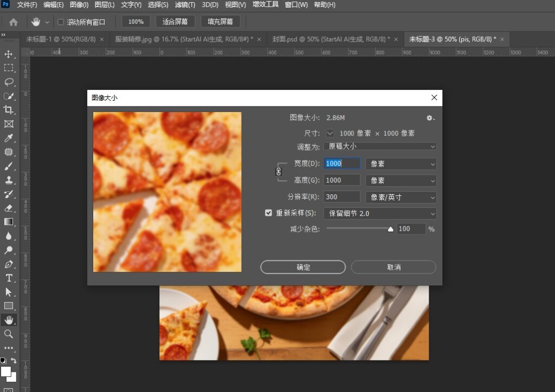The image size is (555, 392).
Task: Confirm with the 确定 button
Action: pyautogui.click(x=303, y=267)
